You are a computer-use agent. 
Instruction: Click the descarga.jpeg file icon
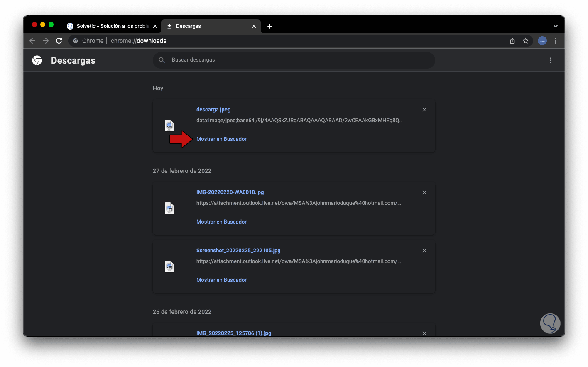[x=169, y=126]
